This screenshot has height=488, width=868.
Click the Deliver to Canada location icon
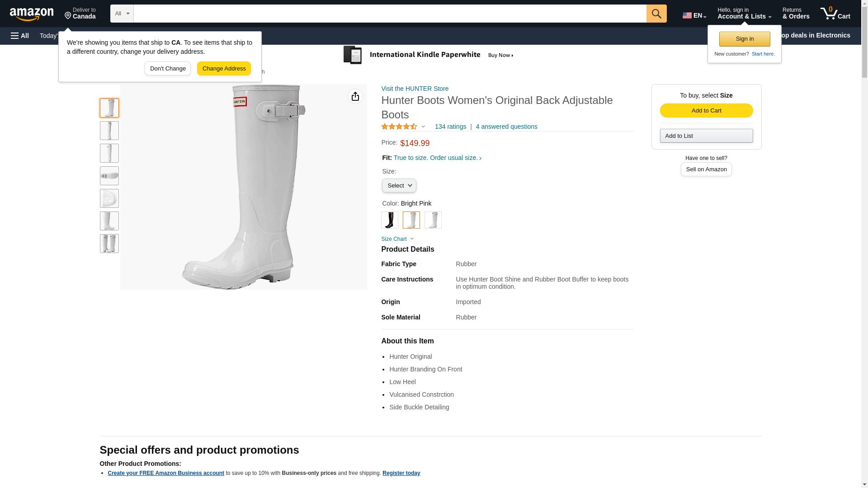[68, 16]
